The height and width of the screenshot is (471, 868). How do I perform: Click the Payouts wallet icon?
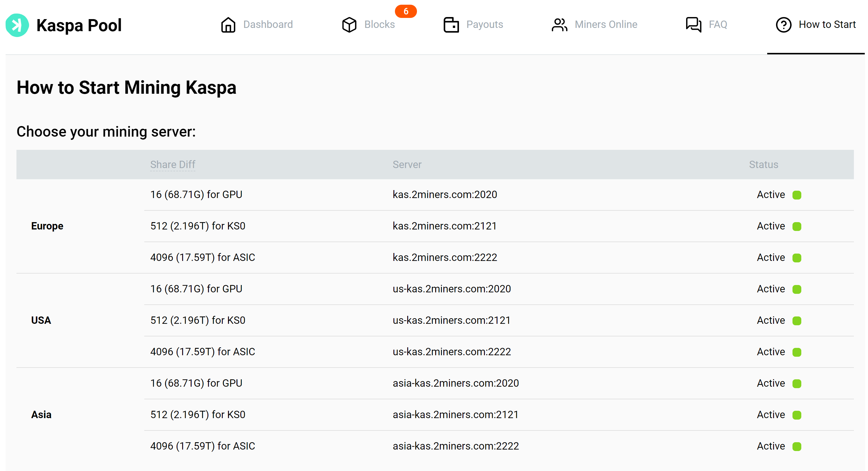(451, 25)
